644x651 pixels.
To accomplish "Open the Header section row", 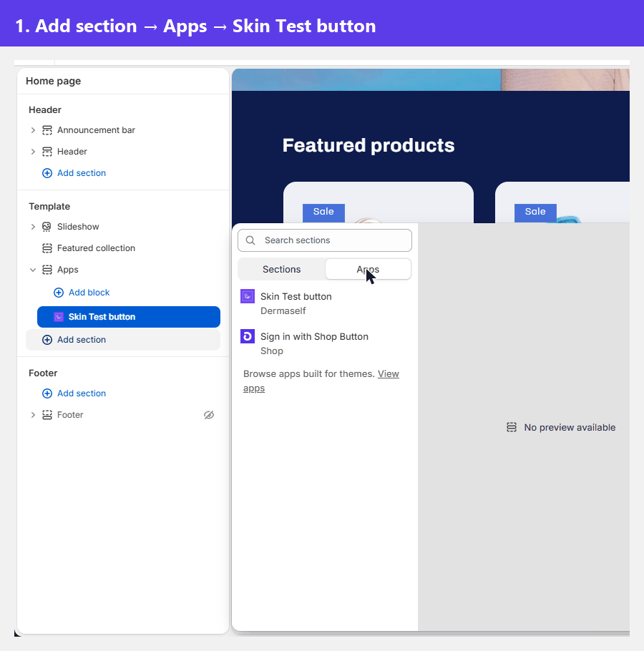I will pyautogui.click(x=72, y=152).
